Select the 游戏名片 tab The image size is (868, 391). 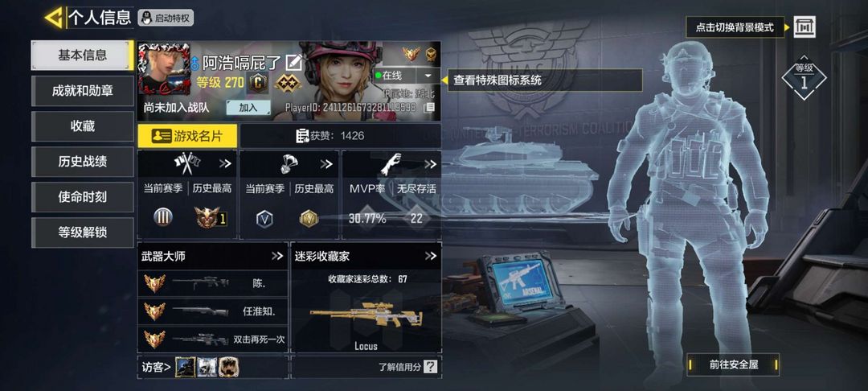click(187, 136)
